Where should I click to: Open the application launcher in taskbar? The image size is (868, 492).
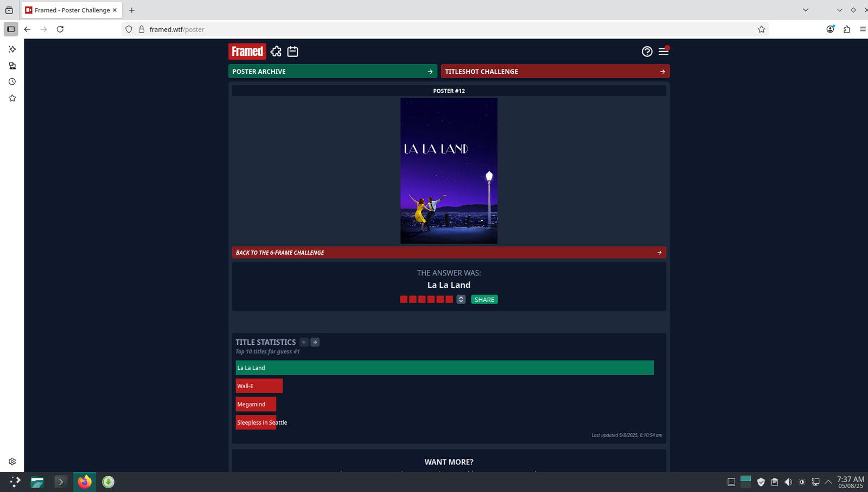[15, 482]
